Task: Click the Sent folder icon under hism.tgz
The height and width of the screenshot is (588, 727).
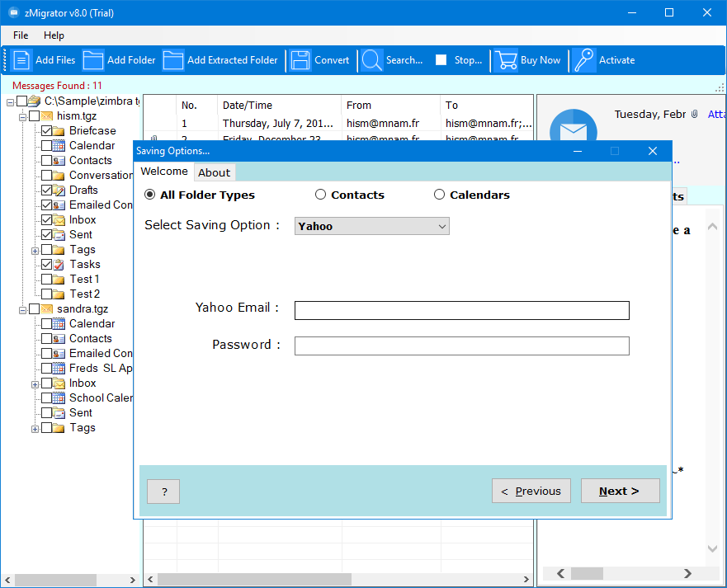Action: coord(59,234)
